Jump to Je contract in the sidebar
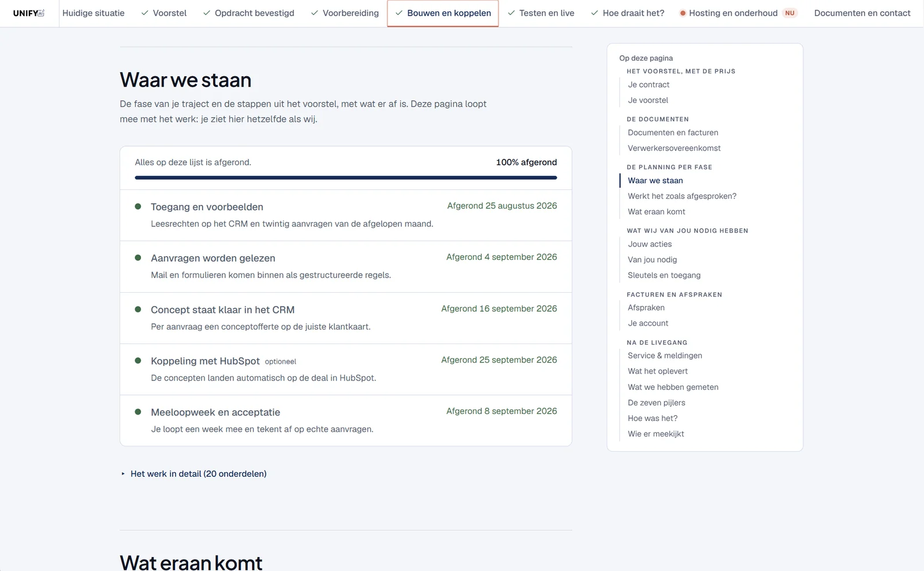The height and width of the screenshot is (571, 924). click(649, 85)
